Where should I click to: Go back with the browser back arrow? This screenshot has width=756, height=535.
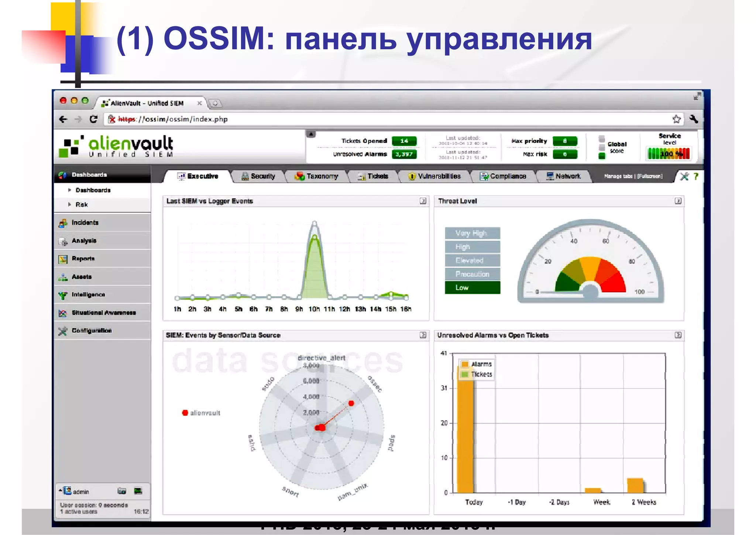[x=63, y=119]
